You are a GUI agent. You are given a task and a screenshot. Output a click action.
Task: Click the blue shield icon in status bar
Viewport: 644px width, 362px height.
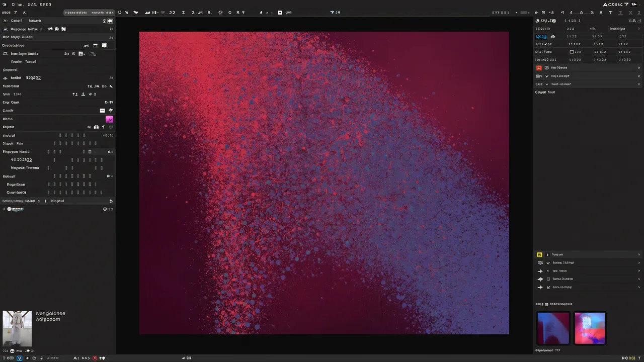(20, 358)
